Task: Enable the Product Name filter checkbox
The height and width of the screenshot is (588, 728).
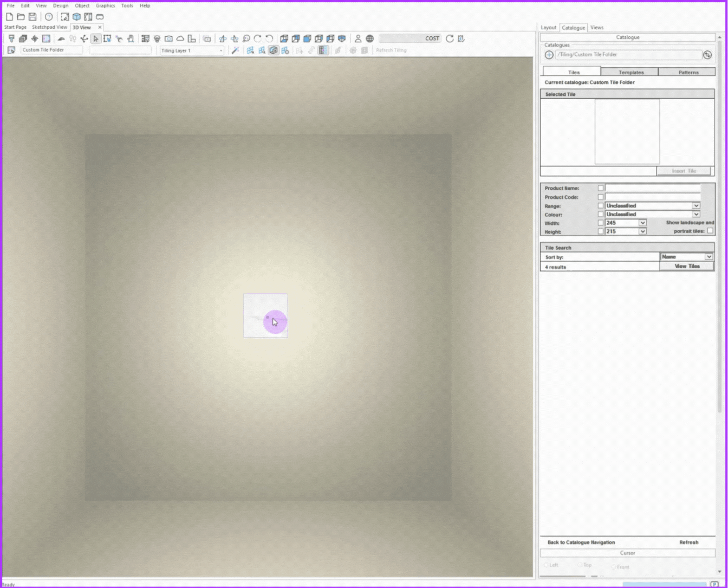Action: 600,188
